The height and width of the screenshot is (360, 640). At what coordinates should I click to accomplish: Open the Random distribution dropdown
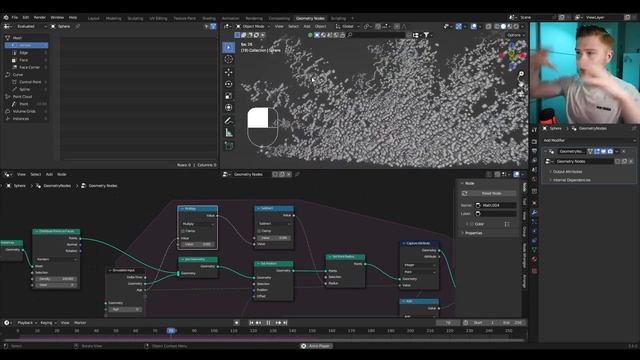[56, 259]
